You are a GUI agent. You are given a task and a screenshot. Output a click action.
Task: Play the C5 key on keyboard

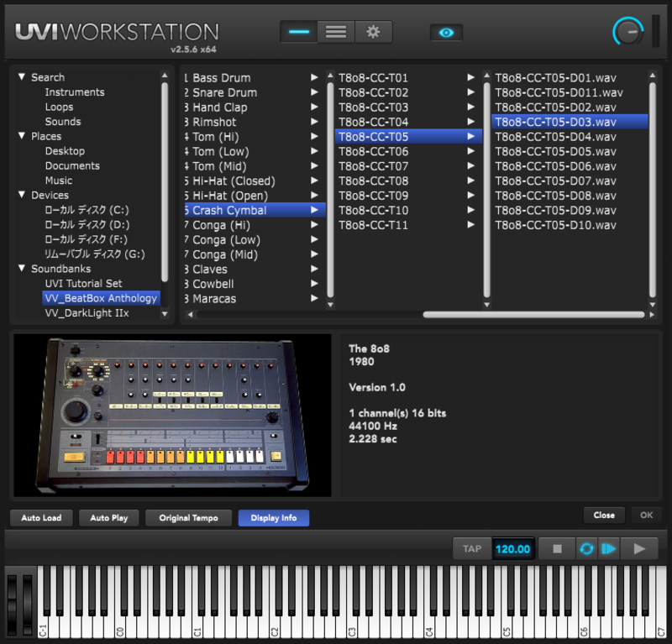pyautogui.click(x=507, y=628)
